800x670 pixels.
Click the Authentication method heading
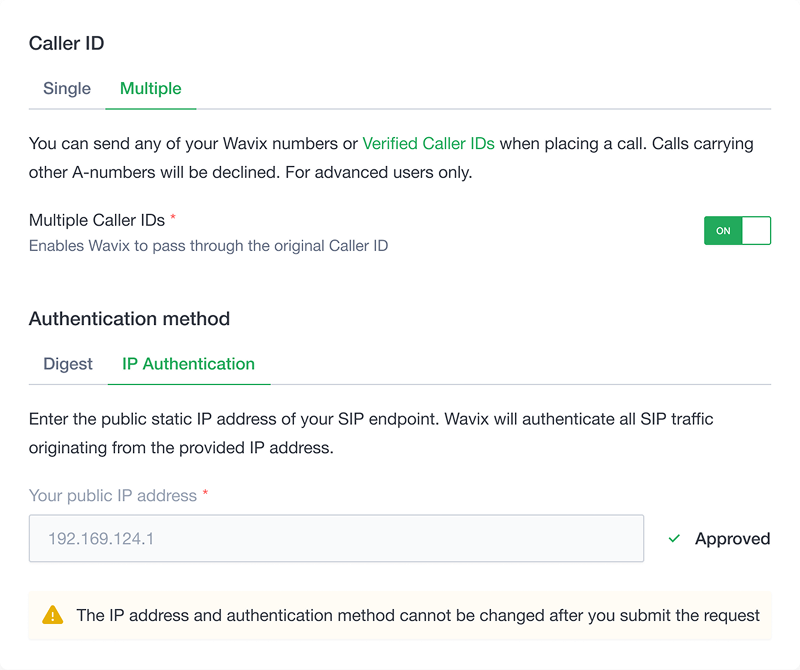point(129,319)
